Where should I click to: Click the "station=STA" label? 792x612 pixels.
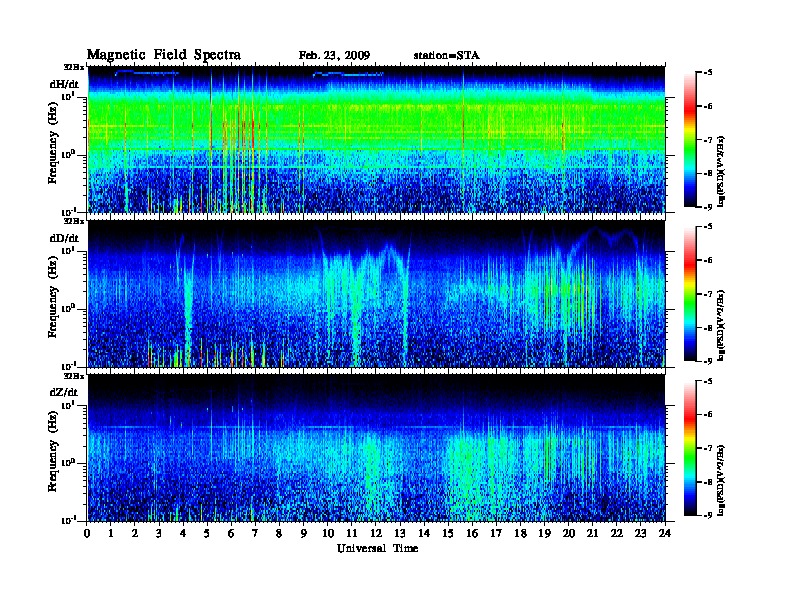click(447, 56)
